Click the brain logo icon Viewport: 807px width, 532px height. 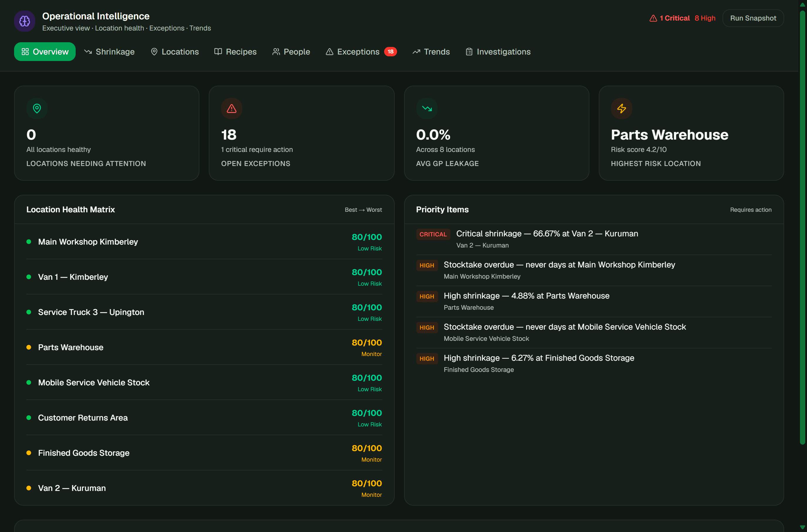click(24, 21)
